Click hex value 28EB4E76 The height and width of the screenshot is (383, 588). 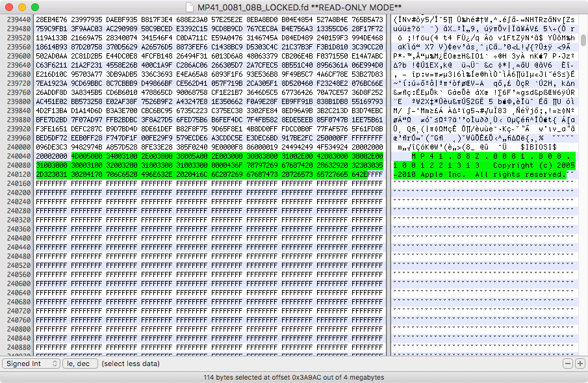[51, 20]
